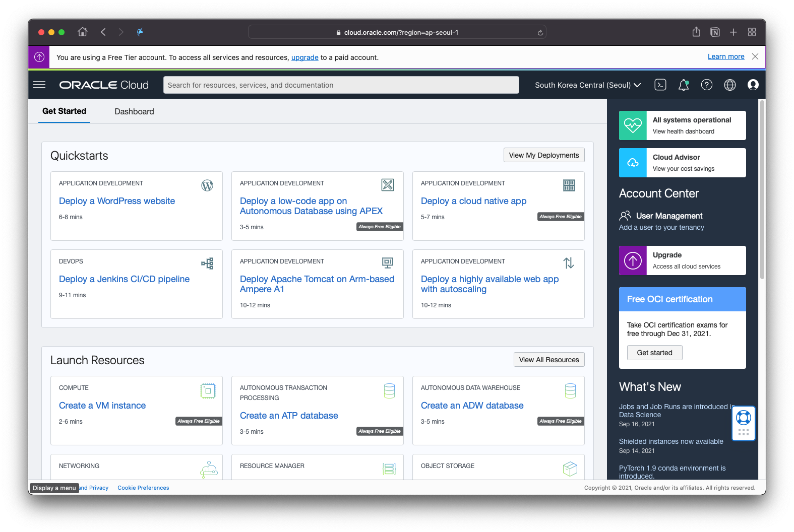Click Get started certification button
This screenshot has height=532, width=794.
[x=654, y=353]
